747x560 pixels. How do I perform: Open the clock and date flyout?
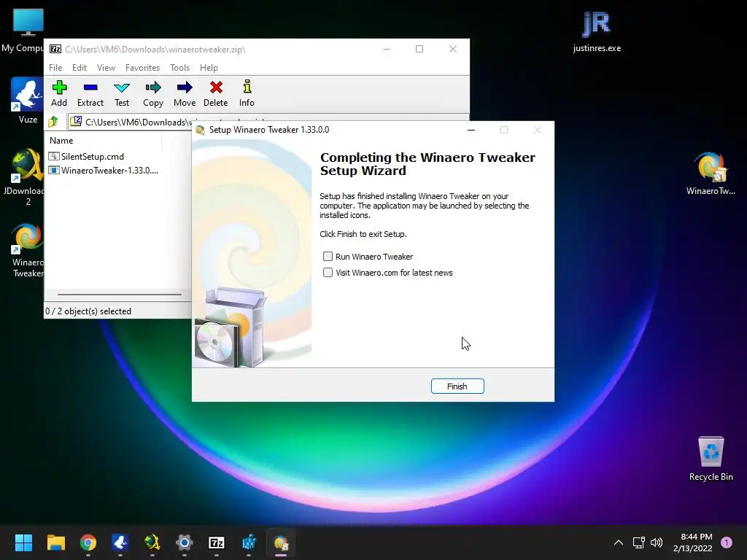click(693, 542)
